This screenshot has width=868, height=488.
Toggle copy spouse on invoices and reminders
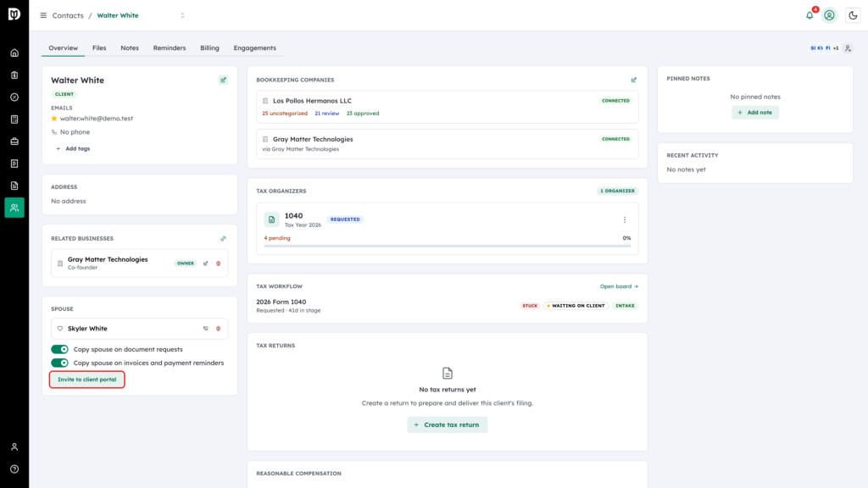[60, 363]
